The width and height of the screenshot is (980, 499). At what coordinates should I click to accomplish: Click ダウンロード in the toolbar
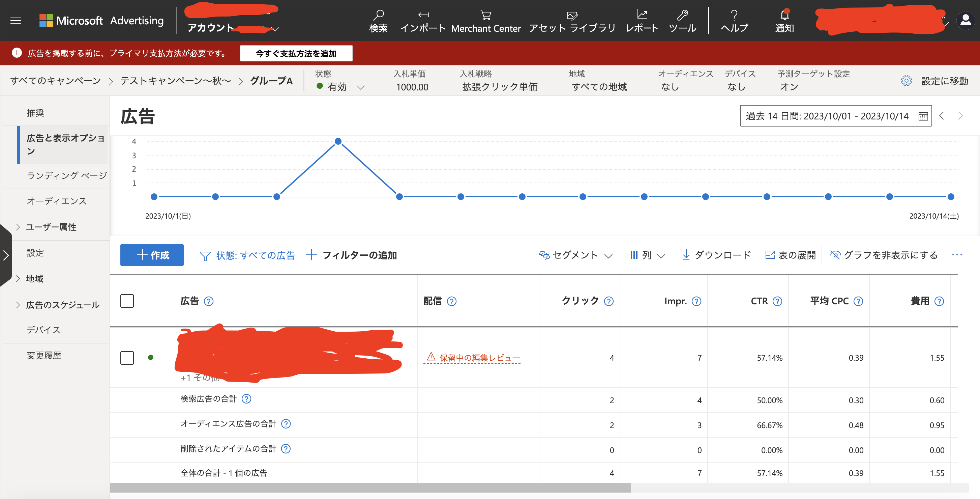(716, 255)
